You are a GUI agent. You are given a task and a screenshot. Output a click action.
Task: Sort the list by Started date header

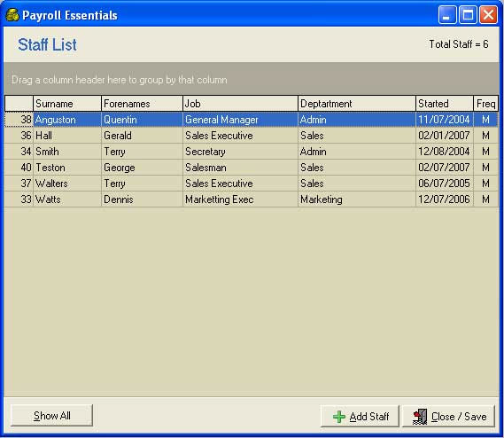pos(445,104)
